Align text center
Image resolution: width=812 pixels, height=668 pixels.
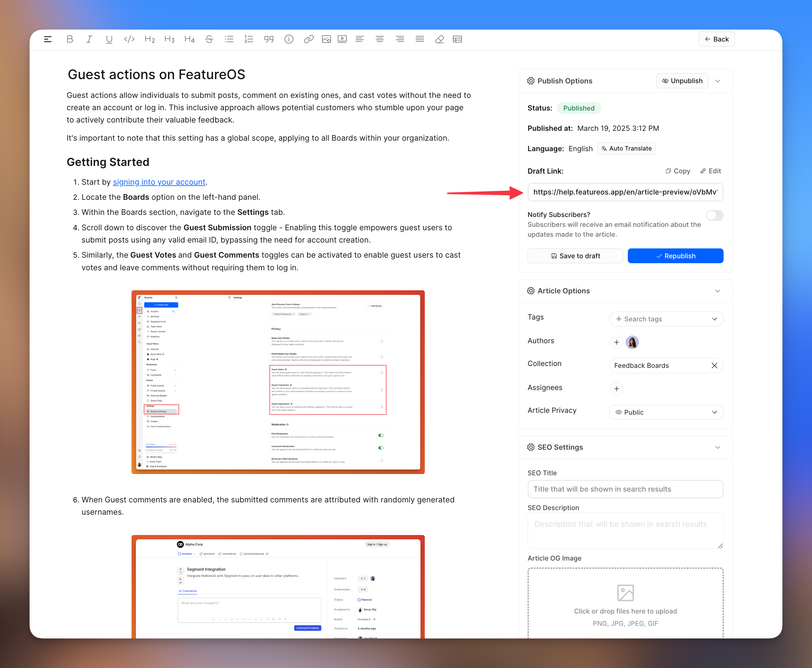[380, 39]
